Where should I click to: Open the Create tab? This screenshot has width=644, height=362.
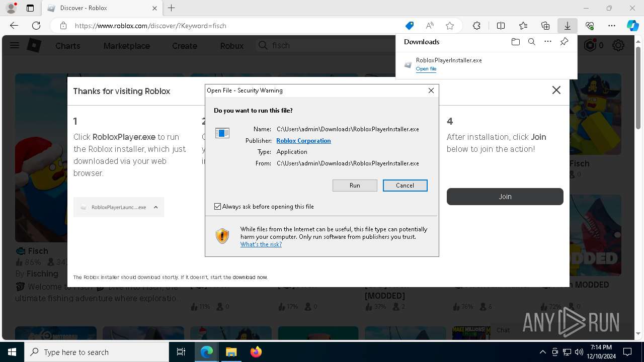pyautogui.click(x=185, y=46)
